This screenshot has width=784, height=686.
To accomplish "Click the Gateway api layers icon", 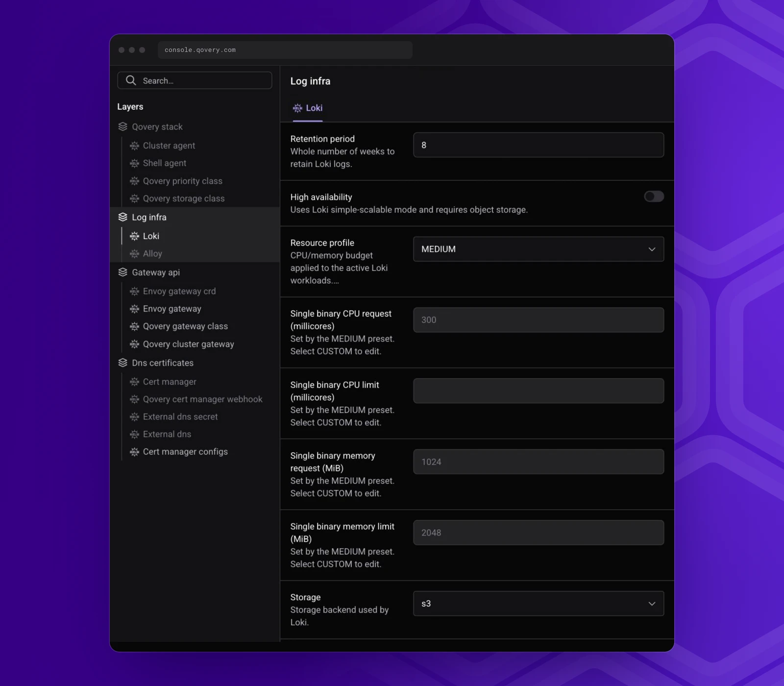I will point(122,272).
